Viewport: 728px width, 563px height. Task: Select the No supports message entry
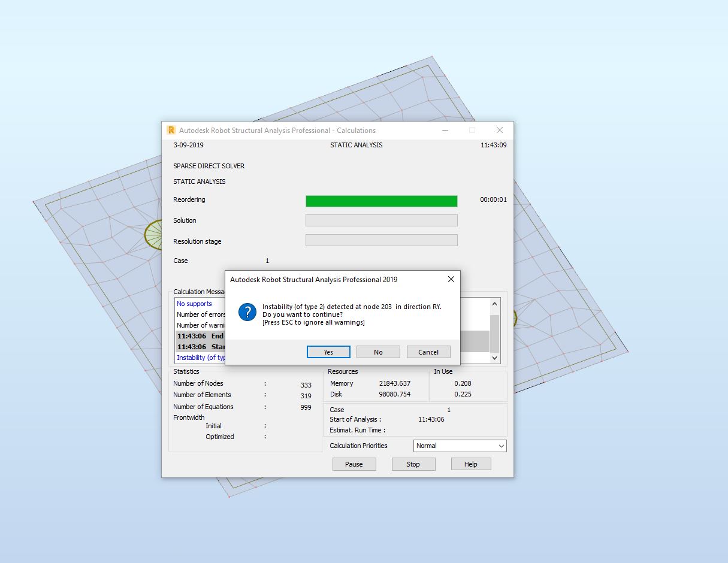(194, 304)
